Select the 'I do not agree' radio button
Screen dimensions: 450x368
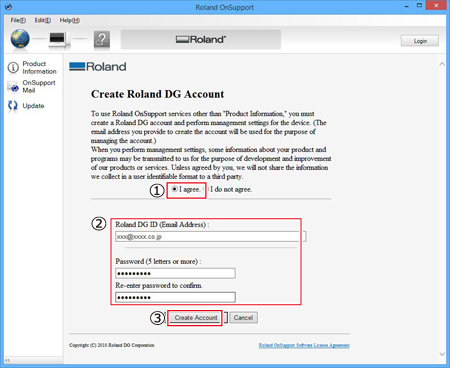pos(207,189)
